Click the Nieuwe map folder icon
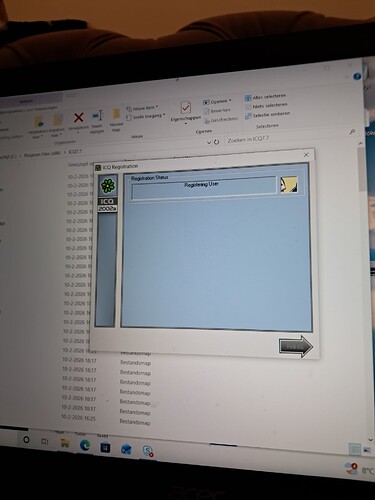 click(x=116, y=114)
